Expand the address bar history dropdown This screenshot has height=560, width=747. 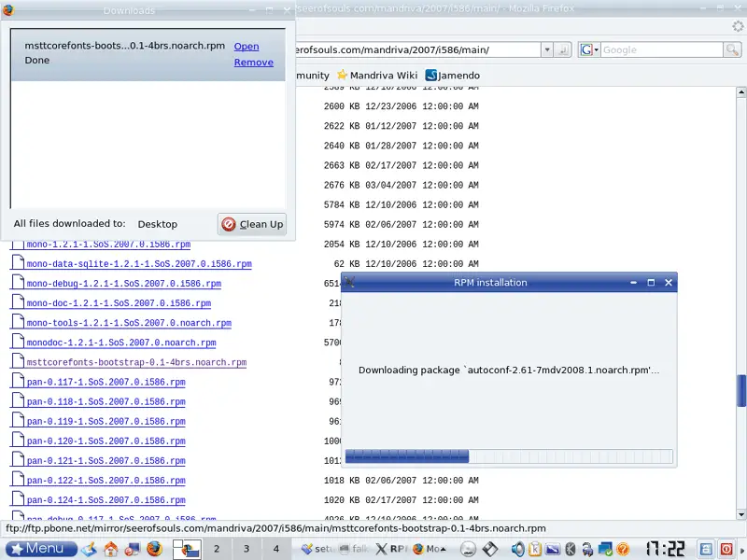[547, 49]
